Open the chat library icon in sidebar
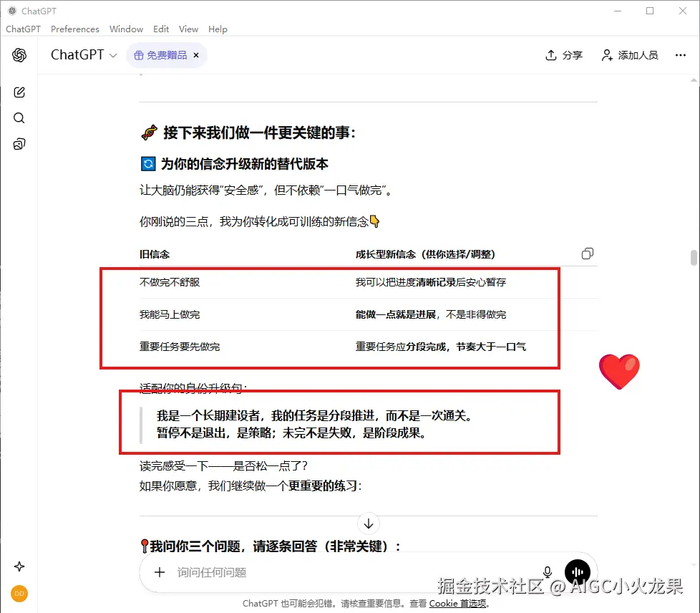700x613 pixels. pos(19,143)
